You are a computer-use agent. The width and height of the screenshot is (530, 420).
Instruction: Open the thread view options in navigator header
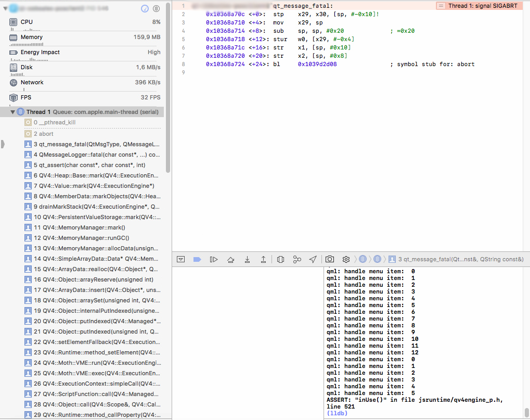[x=157, y=9]
